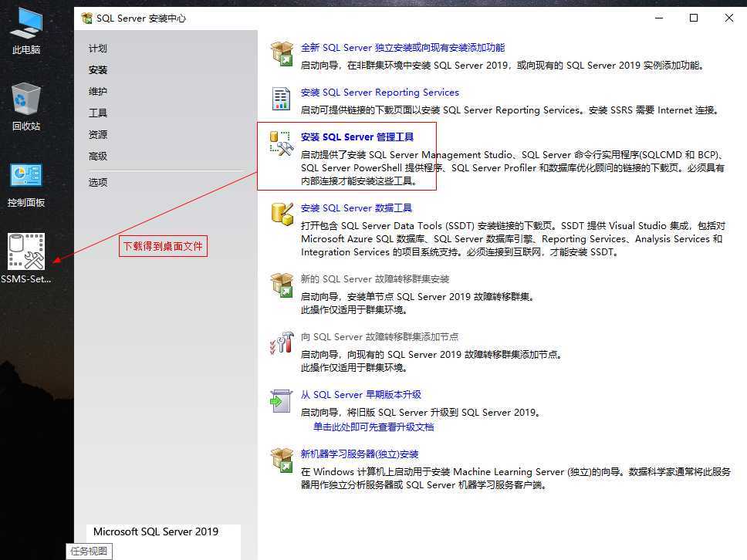Image resolution: width=747 pixels, height=560 pixels.
Task: Maximize the SQL Server 安装中心 window
Action: click(x=694, y=18)
